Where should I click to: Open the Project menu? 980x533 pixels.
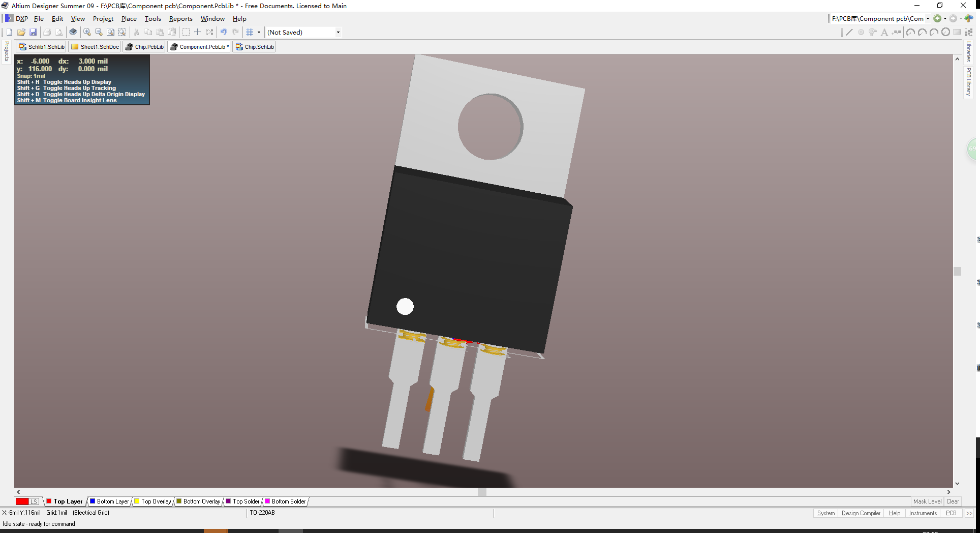103,19
